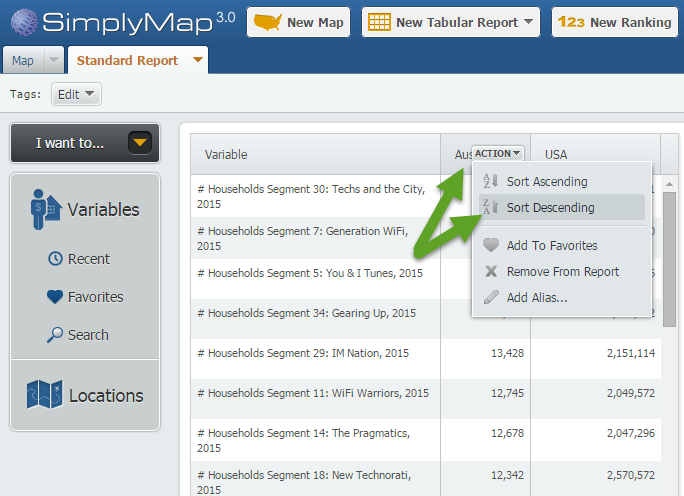
Task: Click the Variable column header
Action: click(315, 154)
